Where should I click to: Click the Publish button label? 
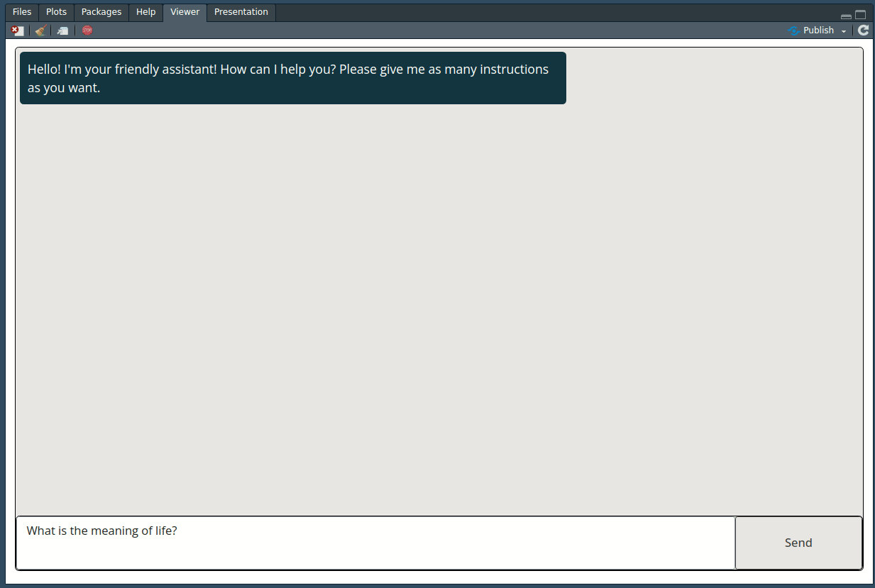pos(818,30)
